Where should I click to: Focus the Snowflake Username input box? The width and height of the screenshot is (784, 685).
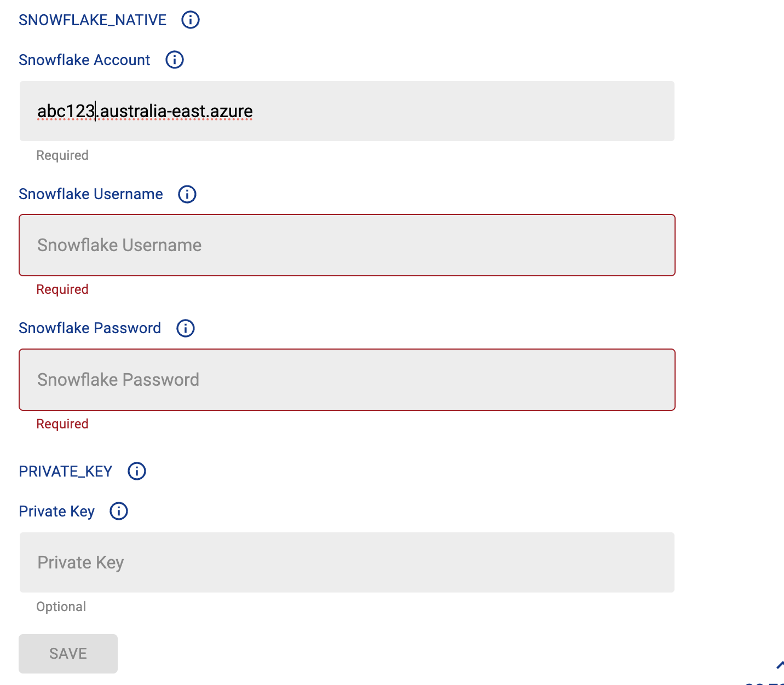(347, 245)
